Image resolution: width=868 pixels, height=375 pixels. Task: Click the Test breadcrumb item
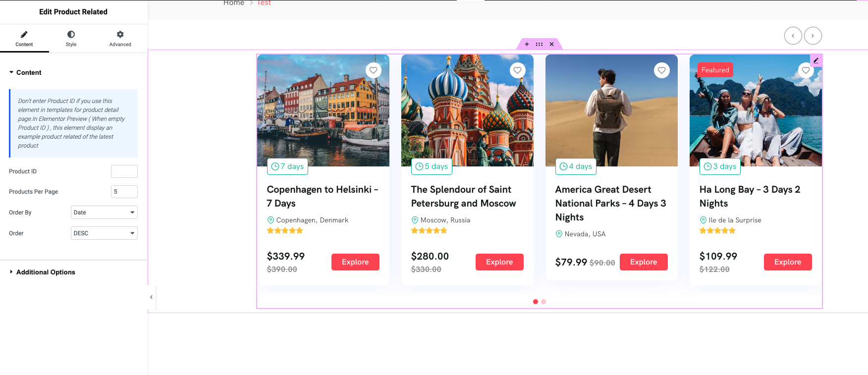[x=264, y=3]
